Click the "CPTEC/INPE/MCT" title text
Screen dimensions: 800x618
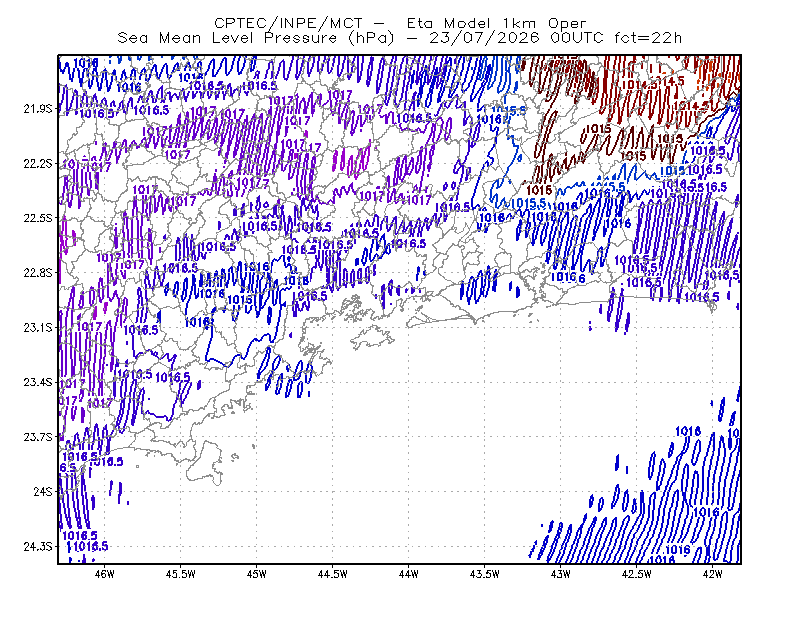[x=288, y=23]
